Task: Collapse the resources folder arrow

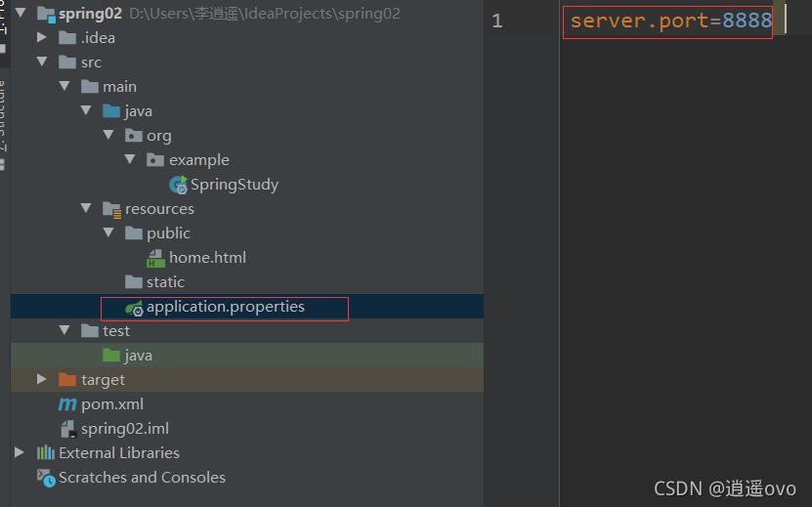Action: point(86,208)
